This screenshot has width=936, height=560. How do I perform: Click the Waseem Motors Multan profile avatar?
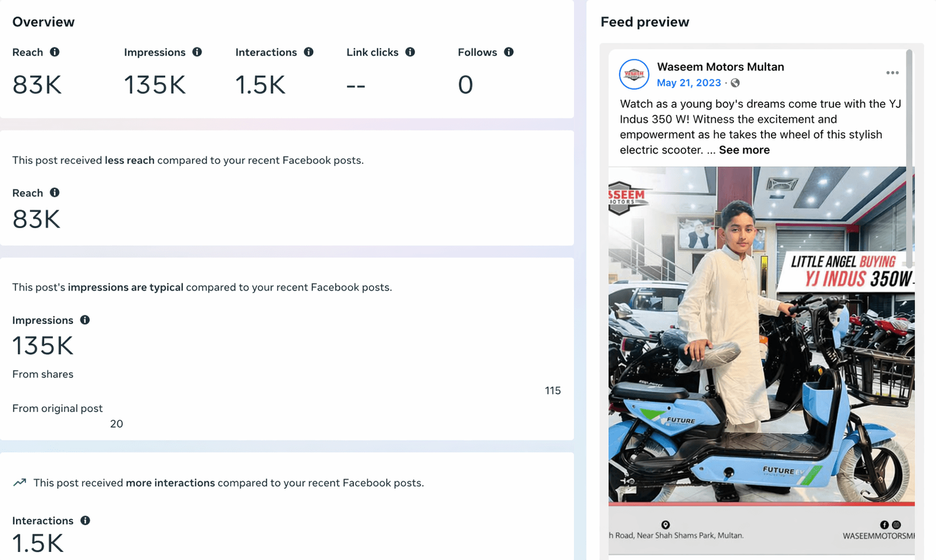click(634, 74)
